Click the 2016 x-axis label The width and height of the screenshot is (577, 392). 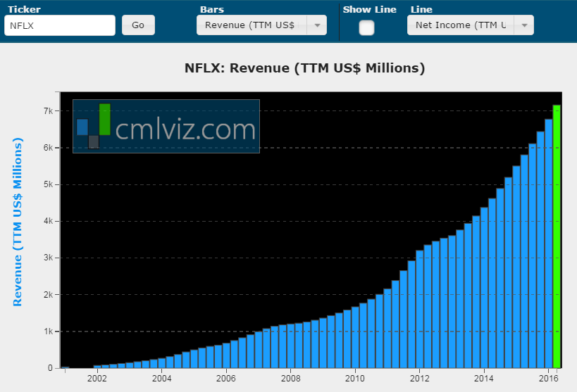tap(549, 379)
